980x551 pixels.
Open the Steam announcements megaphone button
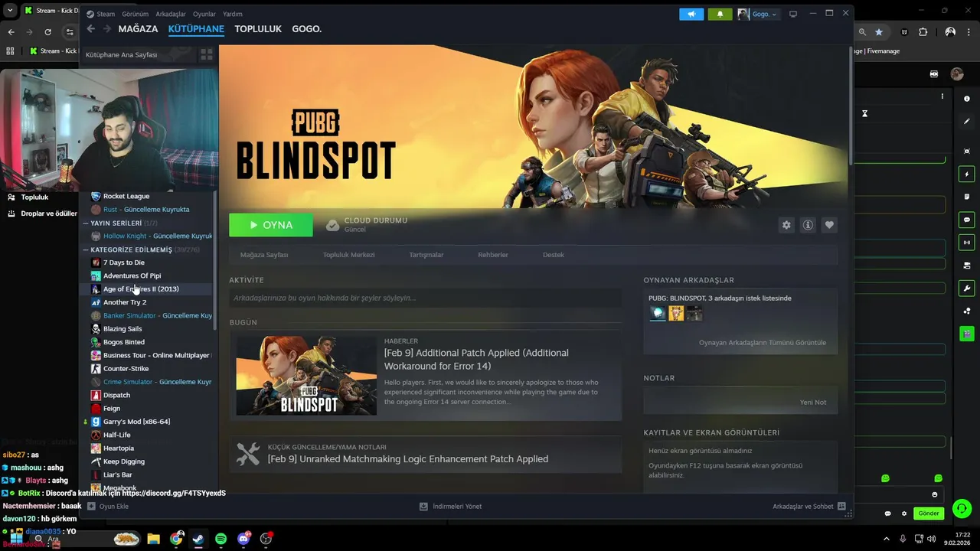pyautogui.click(x=691, y=14)
